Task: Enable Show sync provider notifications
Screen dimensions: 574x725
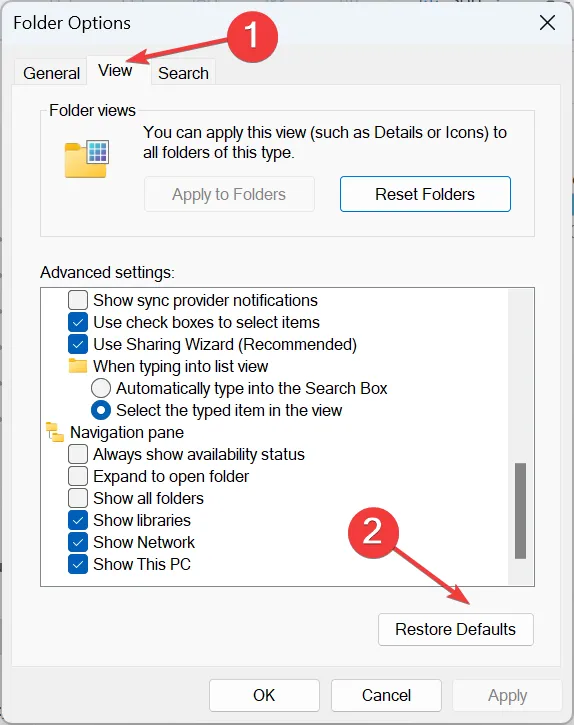Action: click(x=78, y=300)
